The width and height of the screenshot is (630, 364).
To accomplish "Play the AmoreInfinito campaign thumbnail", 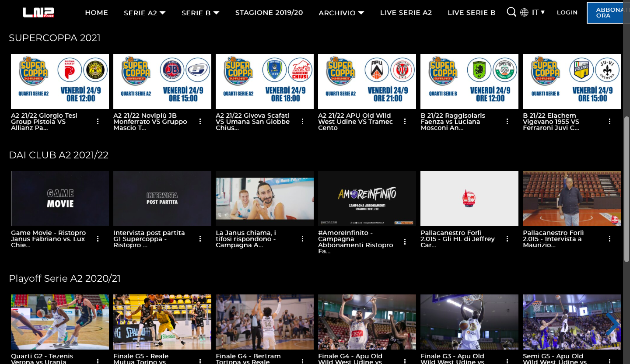I will tap(367, 199).
